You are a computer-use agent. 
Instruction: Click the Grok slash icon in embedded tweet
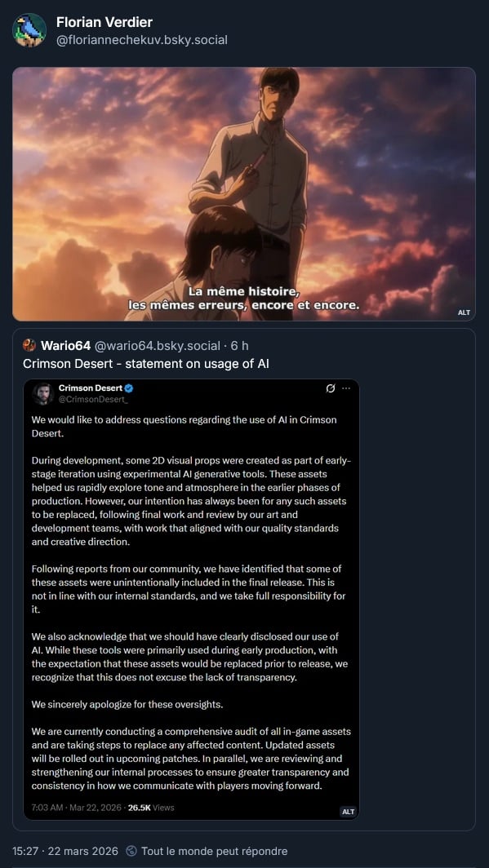pyautogui.click(x=331, y=388)
